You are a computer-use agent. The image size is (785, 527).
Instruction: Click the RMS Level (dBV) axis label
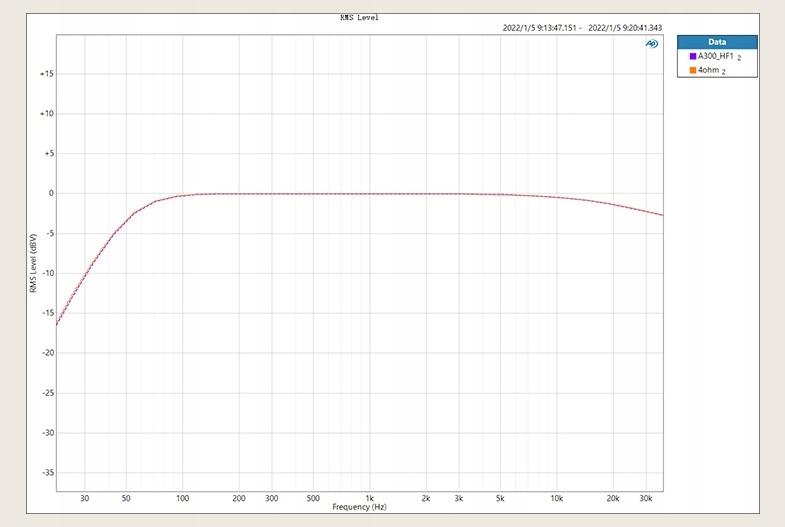pyautogui.click(x=33, y=264)
